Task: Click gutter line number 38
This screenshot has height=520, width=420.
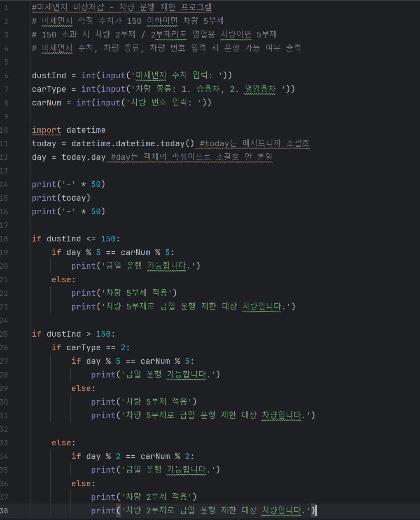Action: (4, 511)
